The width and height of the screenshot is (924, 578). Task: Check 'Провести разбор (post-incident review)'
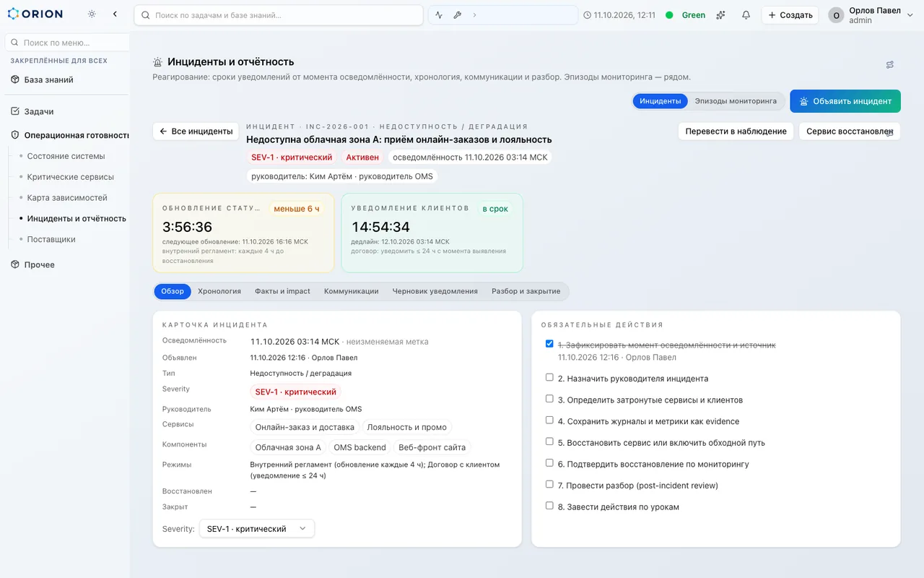tap(550, 484)
